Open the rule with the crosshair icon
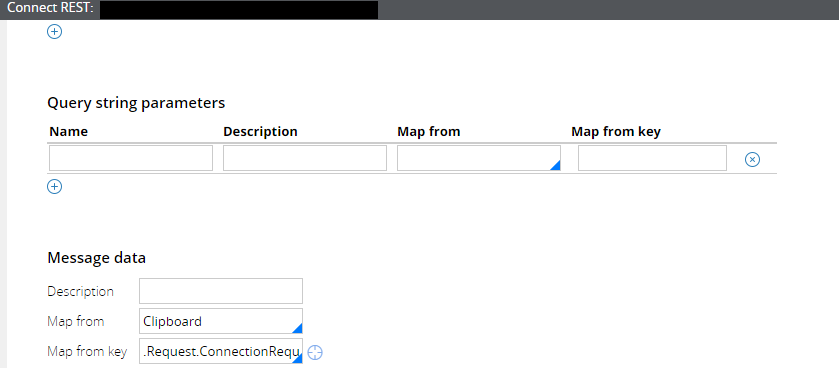839x389 pixels. coord(315,352)
